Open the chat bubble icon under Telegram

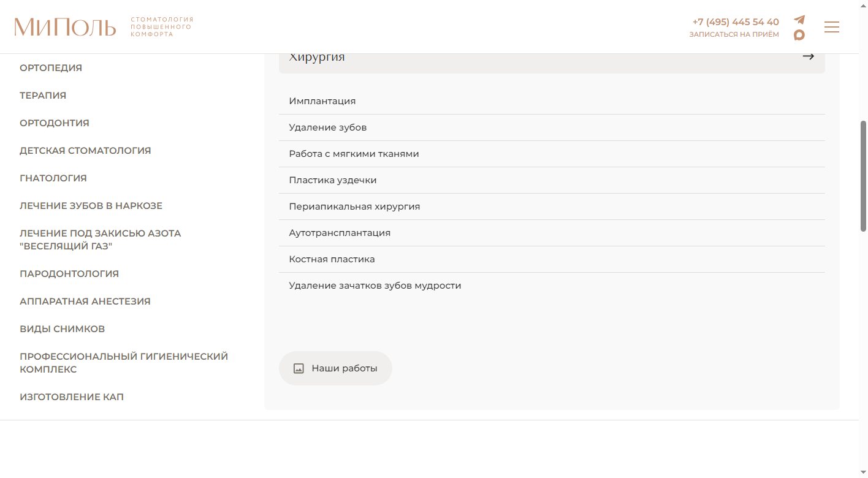pos(799,35)
